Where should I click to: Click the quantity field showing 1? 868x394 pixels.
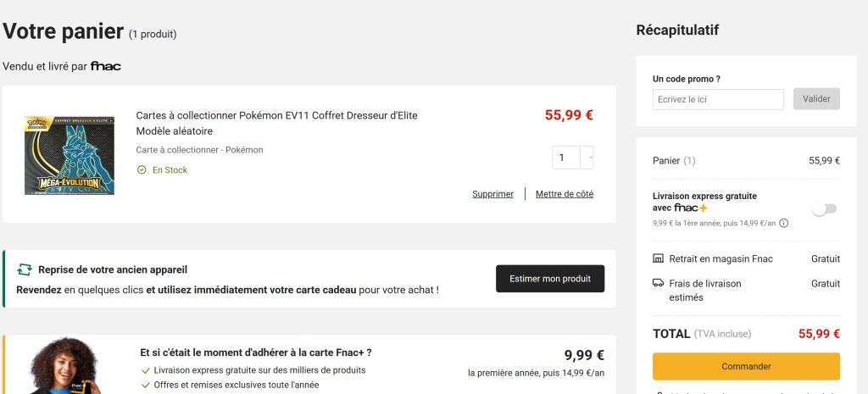(566, 157)
